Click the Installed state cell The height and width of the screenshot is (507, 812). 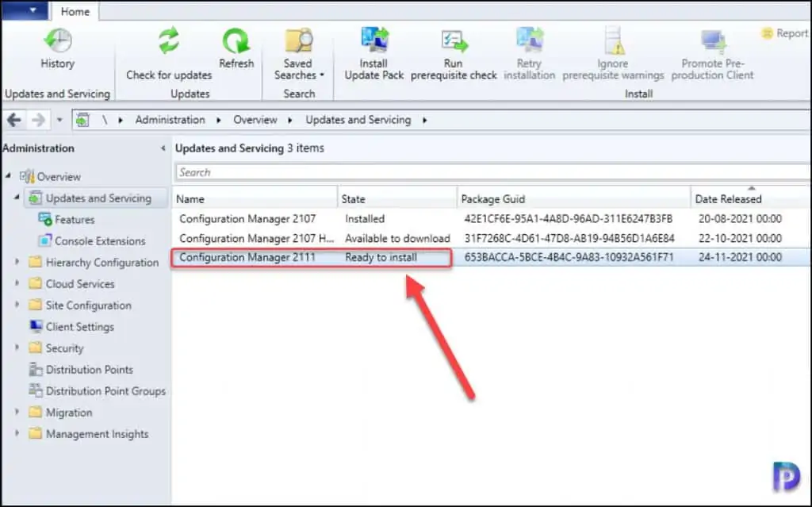(365, 219)
